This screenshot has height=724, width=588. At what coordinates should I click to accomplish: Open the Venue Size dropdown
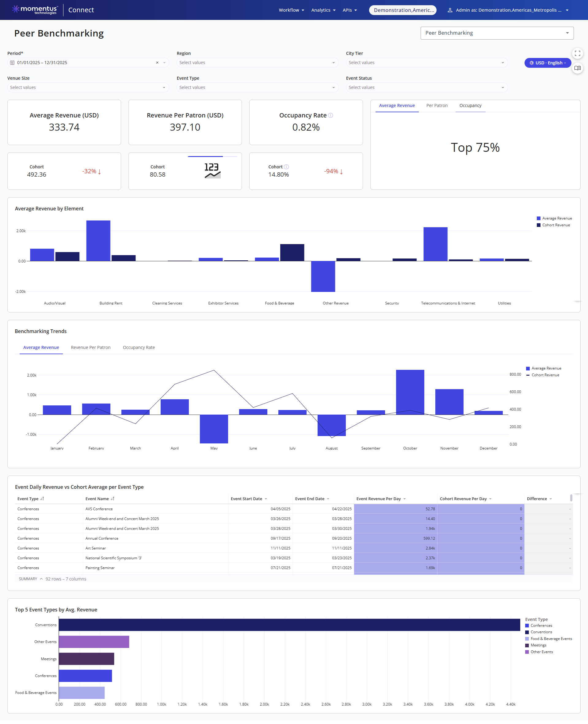point(88,87)
